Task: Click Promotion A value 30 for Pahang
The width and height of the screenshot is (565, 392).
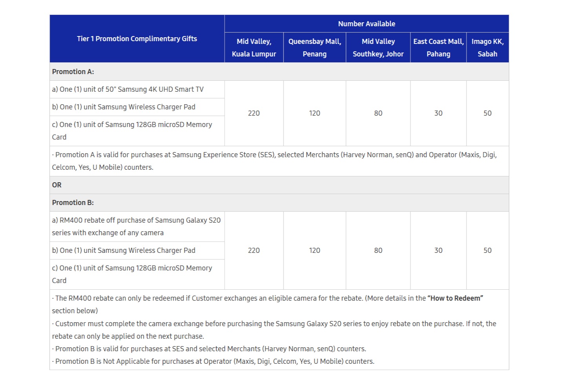Action: pos(438,113)
